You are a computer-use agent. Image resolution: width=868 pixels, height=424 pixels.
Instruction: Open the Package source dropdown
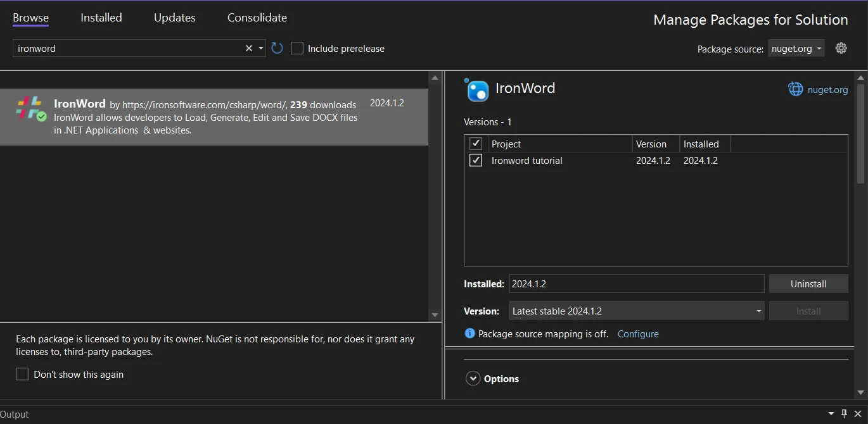pyautogui.click(x=796, y=48)
